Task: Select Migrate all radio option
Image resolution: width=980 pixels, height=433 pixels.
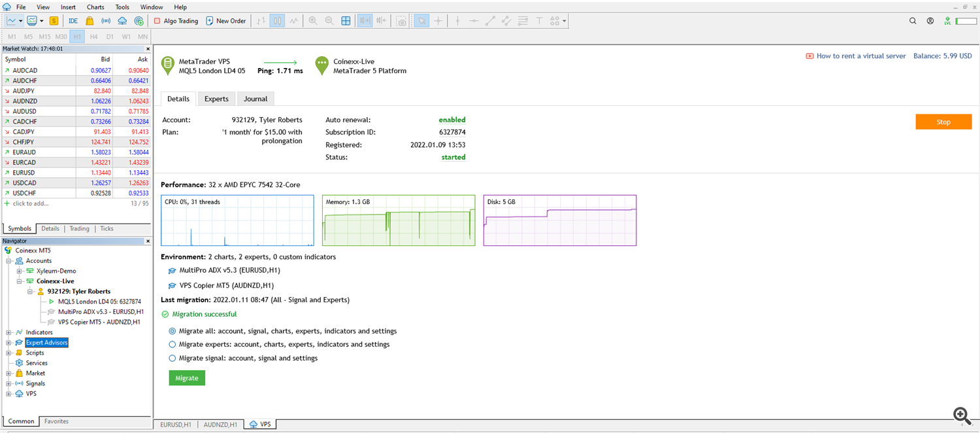Action: (172, 331)
